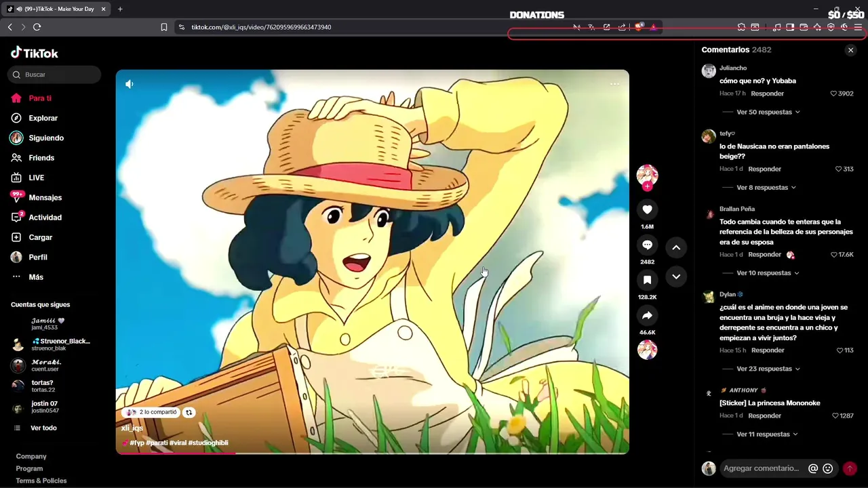This screenshot has height=488, width=868.
Task: Click the #studioghibli hashtag
Action: coord(208,443)
